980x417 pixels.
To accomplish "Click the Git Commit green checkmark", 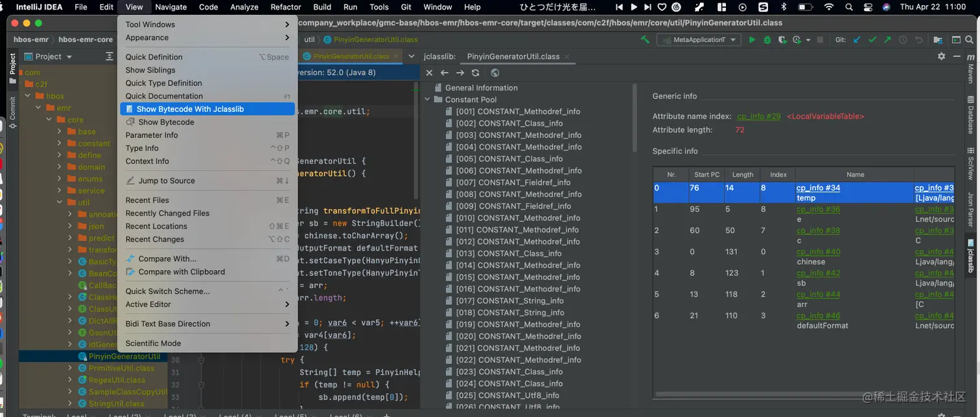I will click(x=872, y=39).
